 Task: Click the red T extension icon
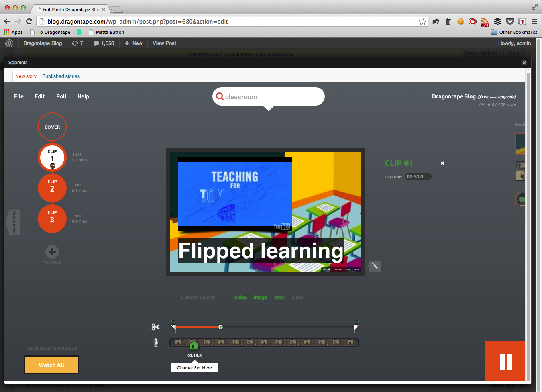pos(522,22)
